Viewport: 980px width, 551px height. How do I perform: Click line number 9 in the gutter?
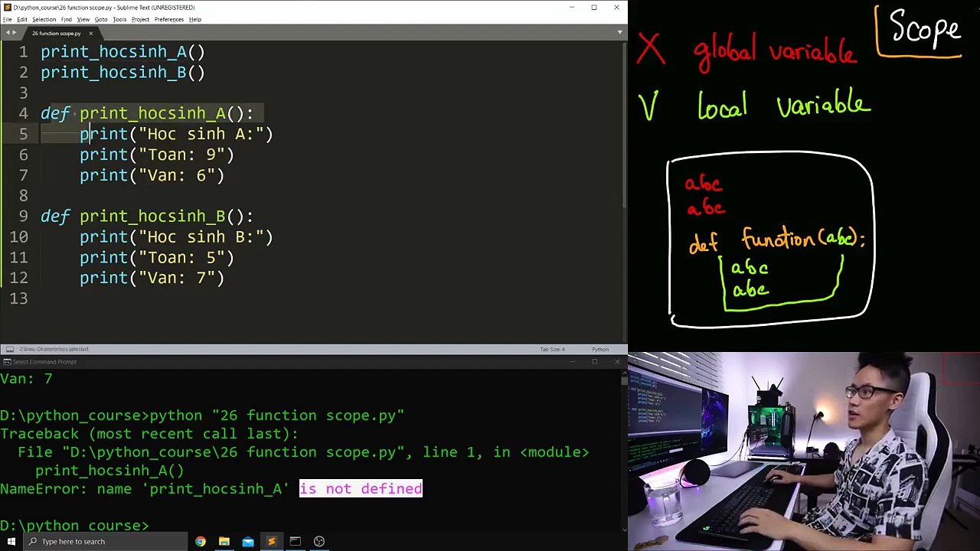[x=23, y=216]
